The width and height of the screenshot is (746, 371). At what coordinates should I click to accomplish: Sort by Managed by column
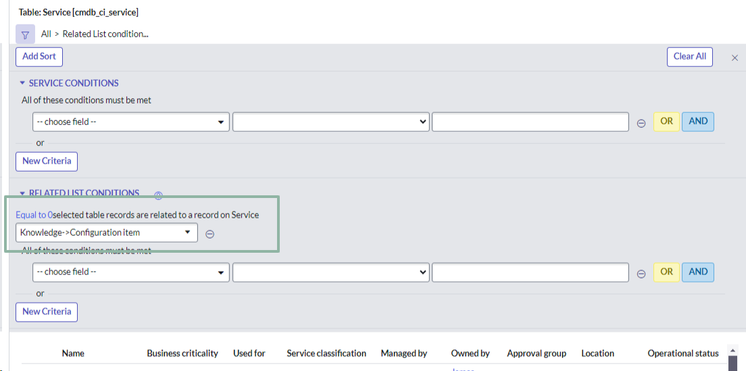click(404, 353)
